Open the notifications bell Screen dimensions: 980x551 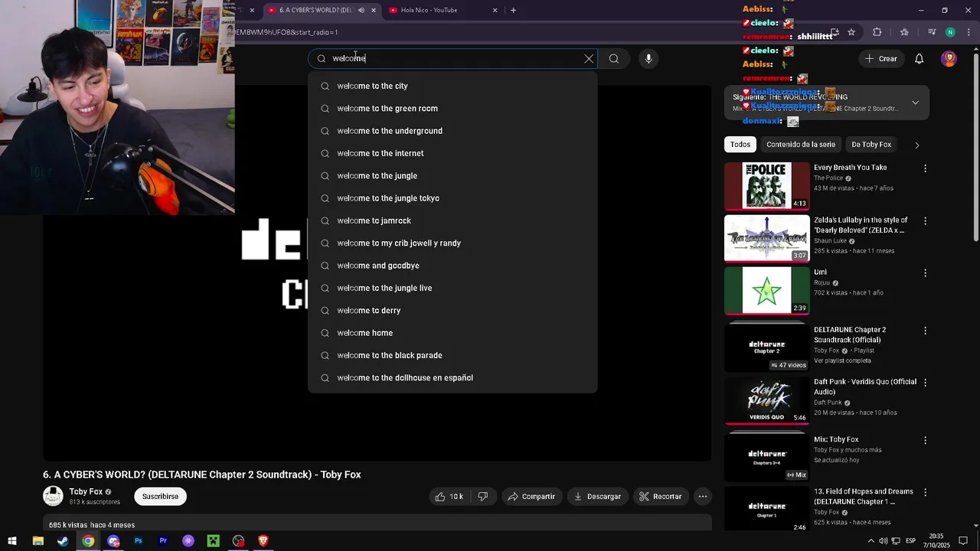[920, 59]
